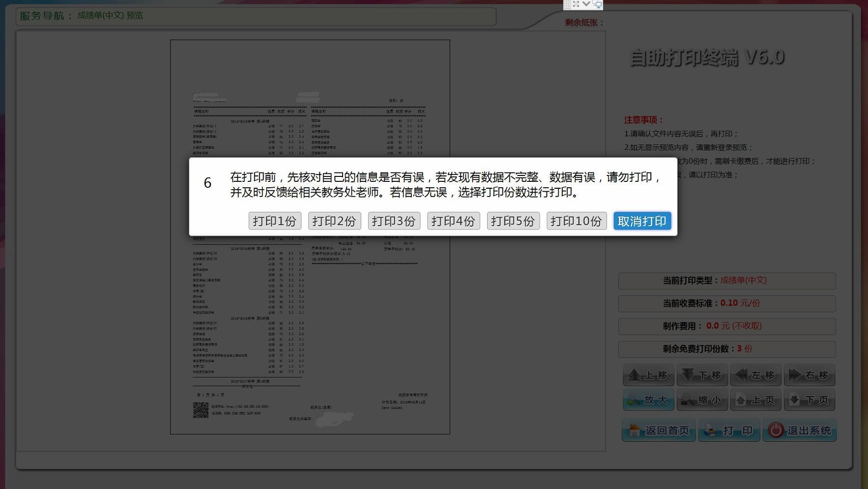Choose 打印10份 for ten copies

[x=576, y=221]
